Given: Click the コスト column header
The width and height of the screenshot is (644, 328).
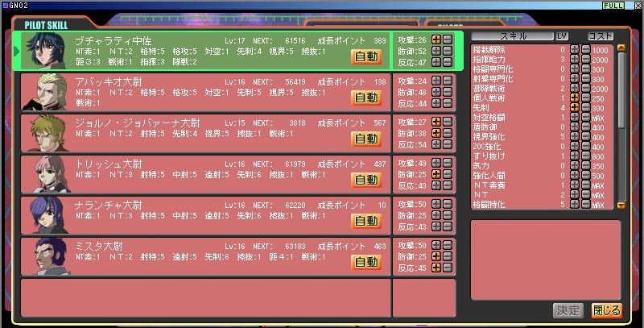Looking at the screenshot, I should (601, 36).
